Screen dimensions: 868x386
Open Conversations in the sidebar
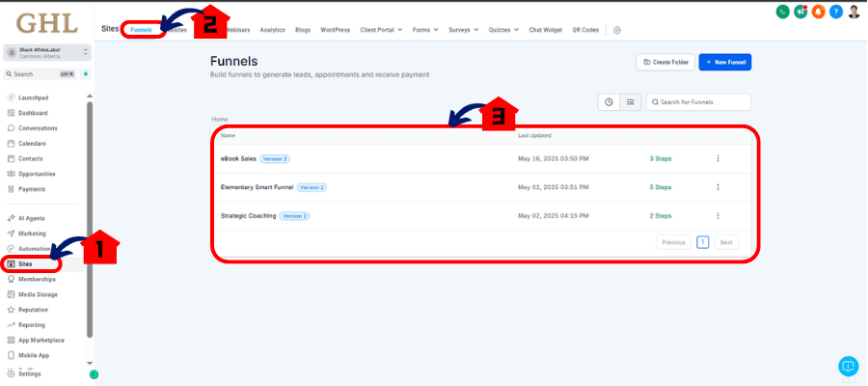point(38,128)
